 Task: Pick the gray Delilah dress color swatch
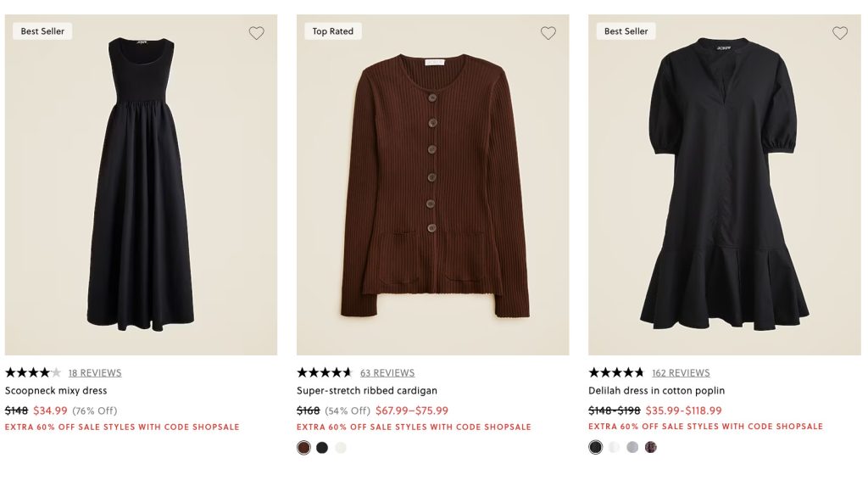632,448
